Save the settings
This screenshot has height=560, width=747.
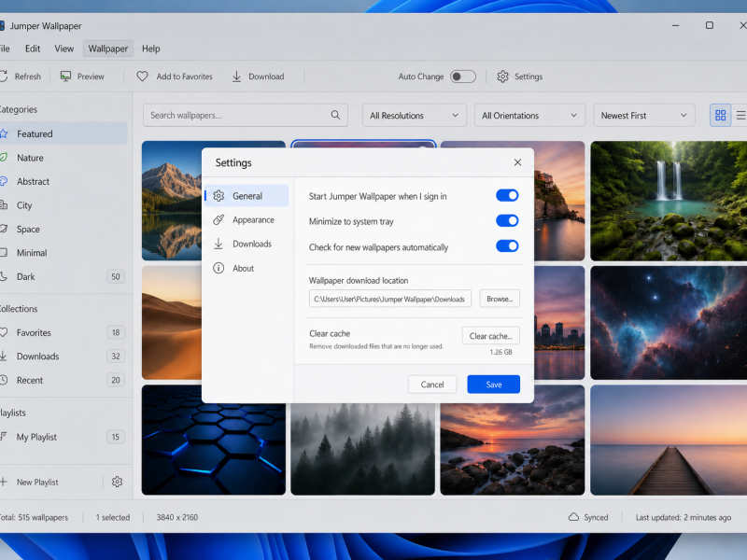(x=494, y=385)
